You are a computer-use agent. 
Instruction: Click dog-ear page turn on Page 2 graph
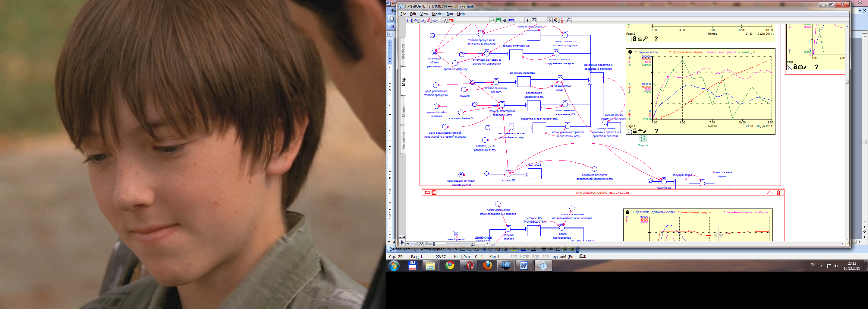[629, 39]
